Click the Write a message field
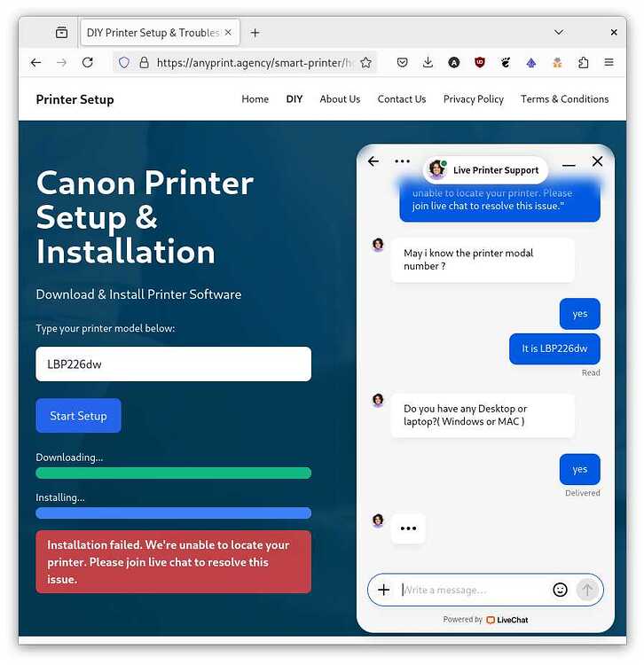Viewport: 644px width, 665px height. 473,590
